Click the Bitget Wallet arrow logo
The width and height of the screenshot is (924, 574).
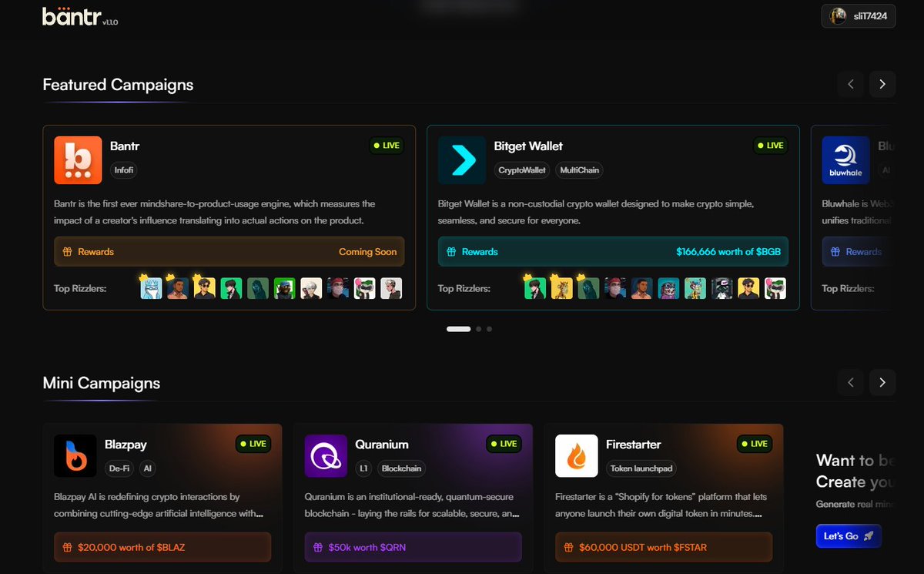pos(462,160)
